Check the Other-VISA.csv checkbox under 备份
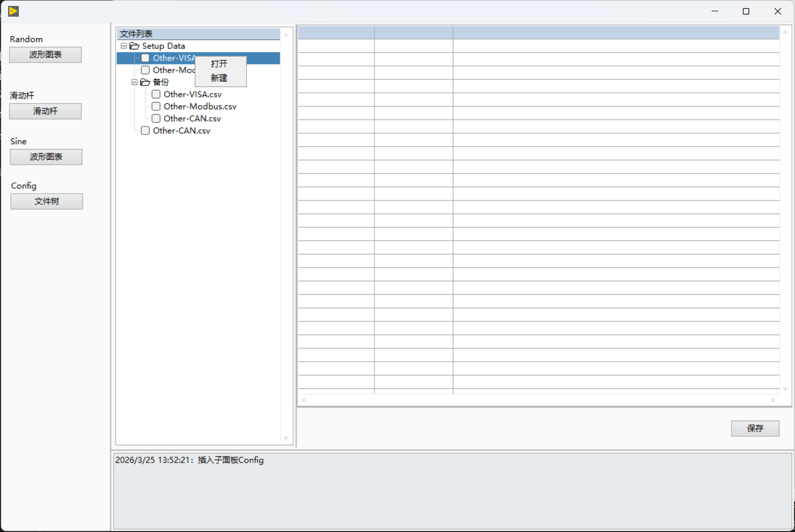The image size is (795, 532). point(156,94)
